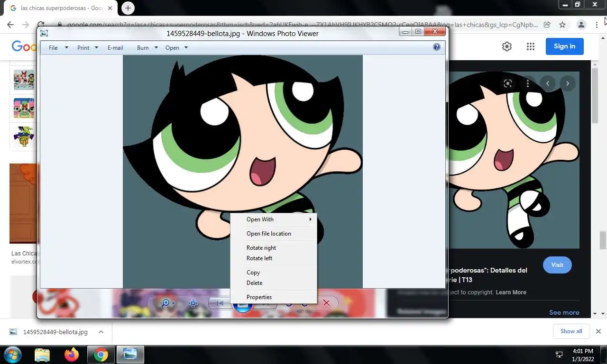607x364 pixels.
Task: Switch to Photo Viewer taskbar button
Action: coord(130,355)
